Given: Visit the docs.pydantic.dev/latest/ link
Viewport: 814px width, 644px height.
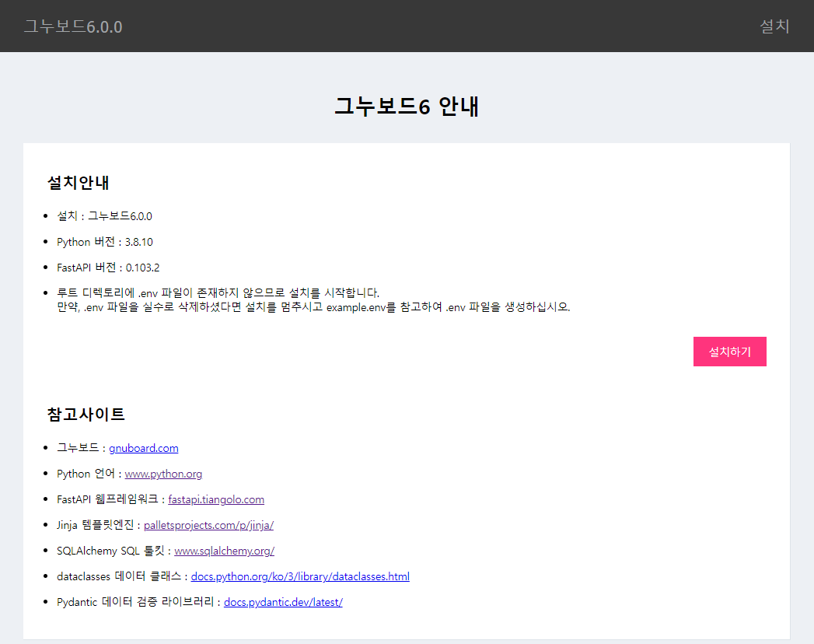Looking at the screenshot, I should coord(283,602).
